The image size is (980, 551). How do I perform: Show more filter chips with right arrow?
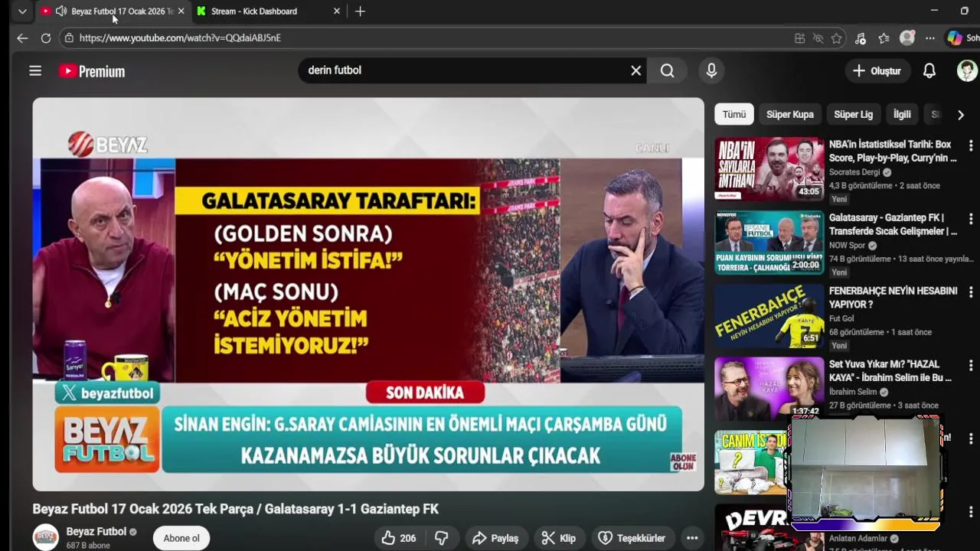coord(961,114)
